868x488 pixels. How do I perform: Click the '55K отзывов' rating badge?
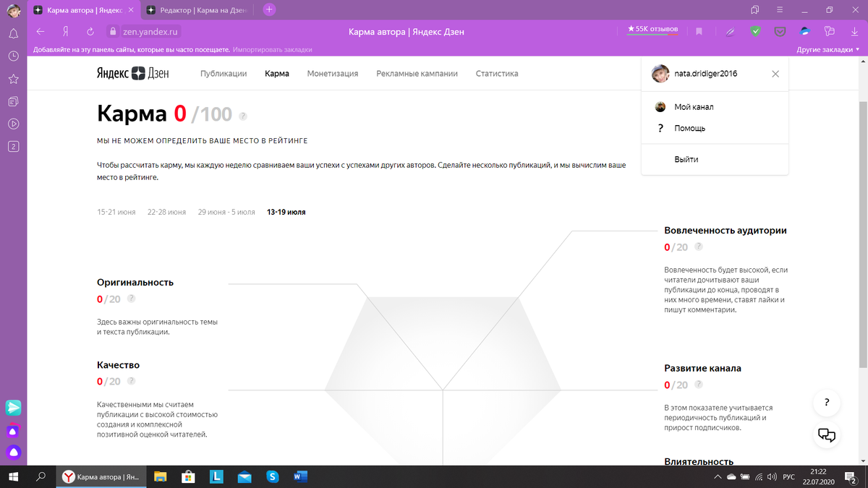tap(652, 30)
